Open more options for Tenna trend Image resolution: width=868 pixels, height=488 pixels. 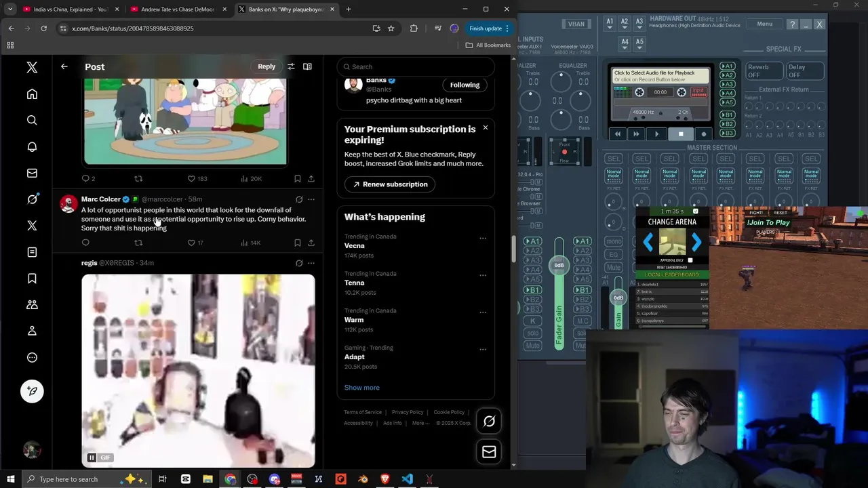[483, 276]
